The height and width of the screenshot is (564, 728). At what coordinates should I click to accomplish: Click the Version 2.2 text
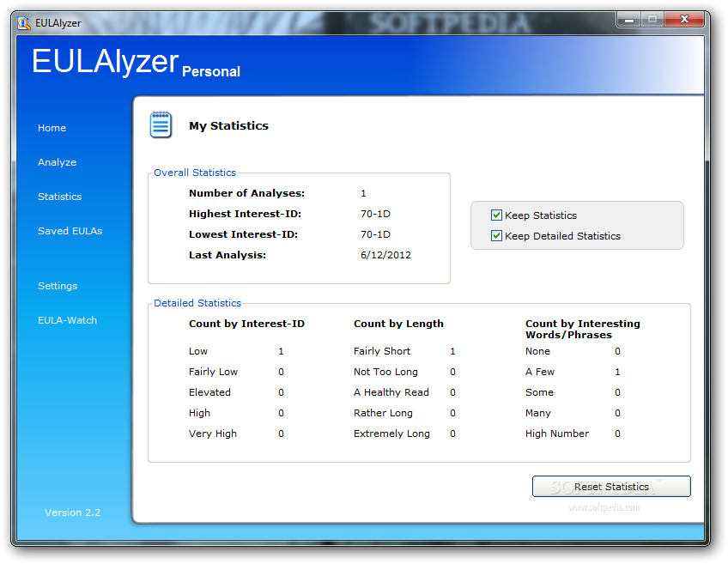point(72,512)
